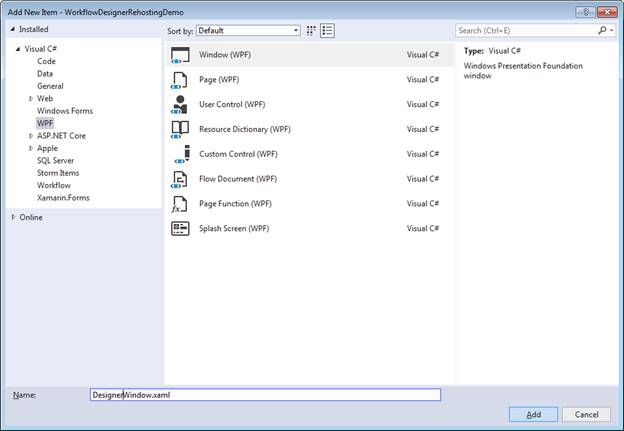Select the Resource Dictionary (WPF) template name

[x=245, y=129]
